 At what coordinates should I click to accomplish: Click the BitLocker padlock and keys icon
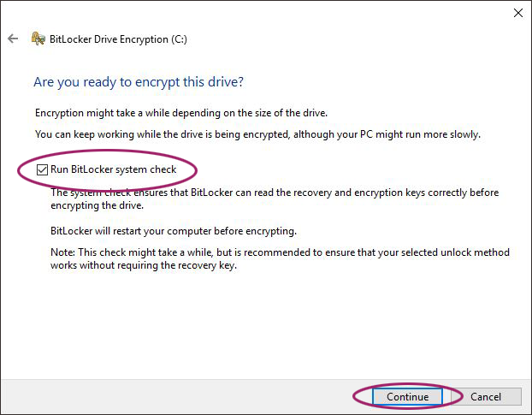pos(38,39)
